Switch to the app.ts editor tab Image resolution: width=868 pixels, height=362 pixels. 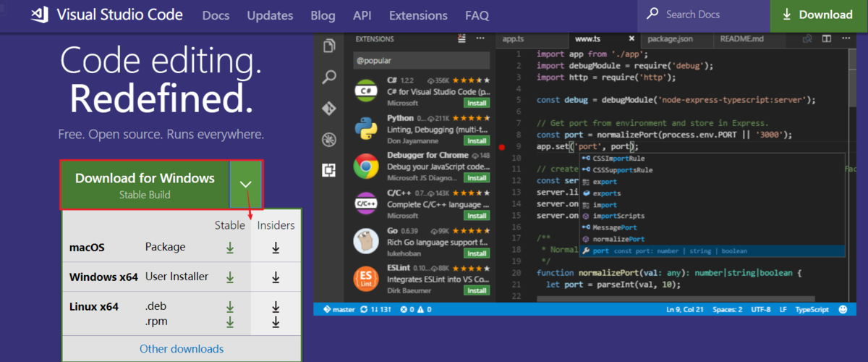coord(531,39)
